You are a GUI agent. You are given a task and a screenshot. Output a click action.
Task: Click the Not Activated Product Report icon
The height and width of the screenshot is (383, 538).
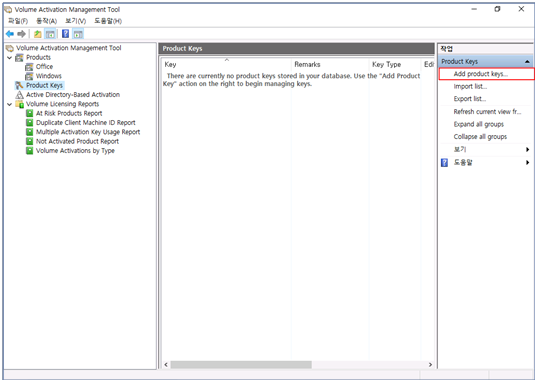click(30, 141)
